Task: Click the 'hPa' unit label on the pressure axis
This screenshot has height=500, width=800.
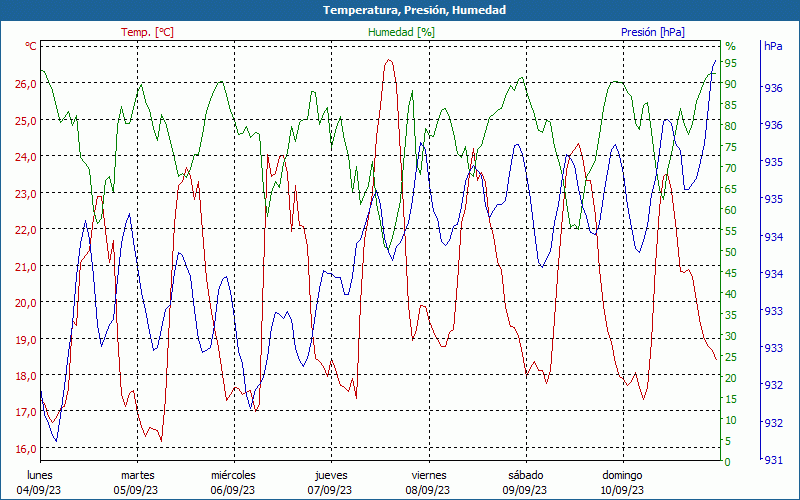Action: click(x=773, y=46)
